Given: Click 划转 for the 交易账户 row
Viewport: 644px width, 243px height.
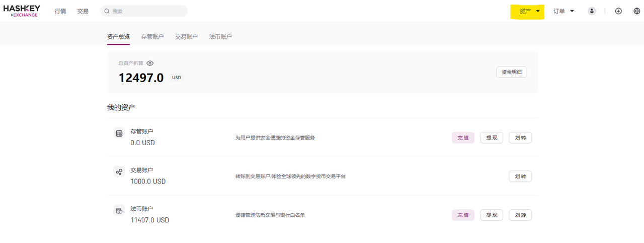Looking at the screenshot, I should pyautogui.click(x=520, y=176).
